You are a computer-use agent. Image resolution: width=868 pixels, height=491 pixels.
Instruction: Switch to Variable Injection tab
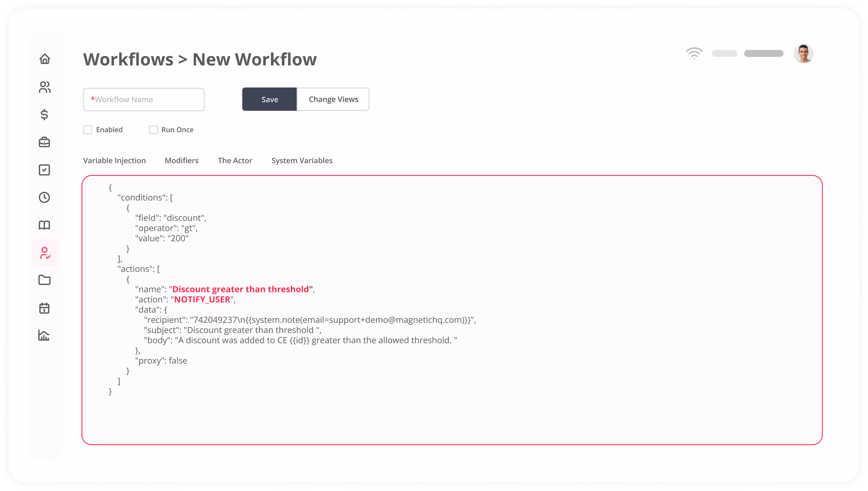pos(115,161)
